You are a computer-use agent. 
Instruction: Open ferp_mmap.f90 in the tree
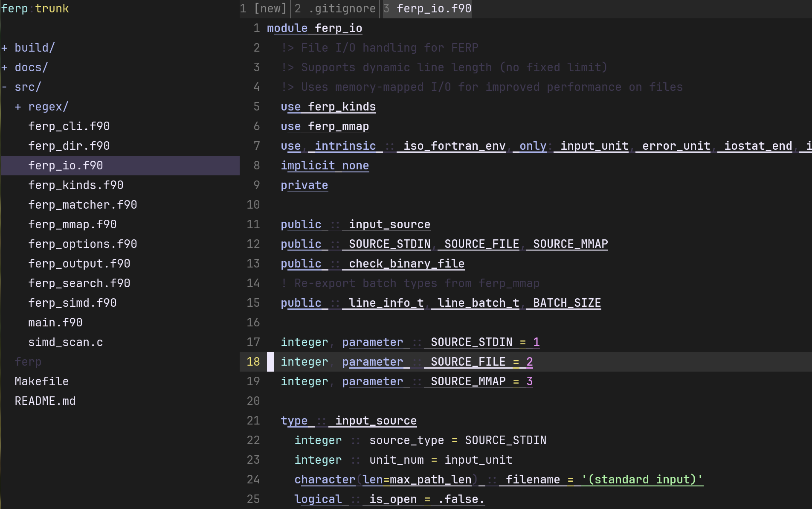72,224
